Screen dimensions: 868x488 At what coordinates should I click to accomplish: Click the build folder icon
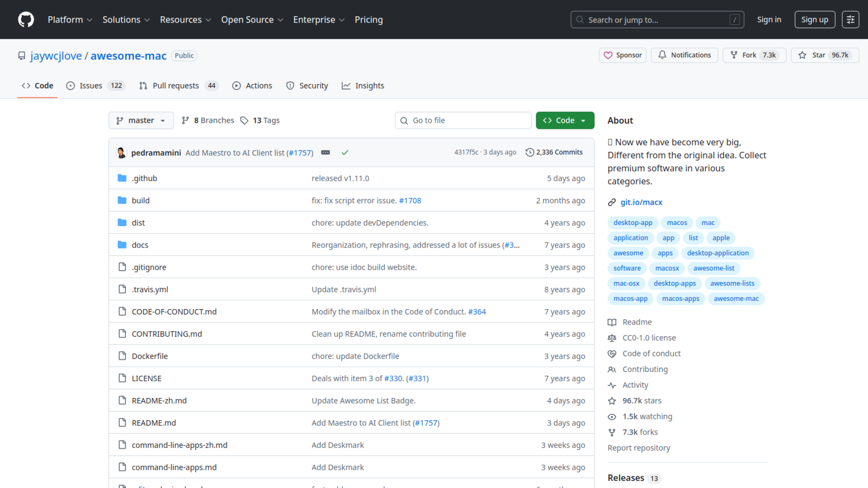[x=122, y=200]
